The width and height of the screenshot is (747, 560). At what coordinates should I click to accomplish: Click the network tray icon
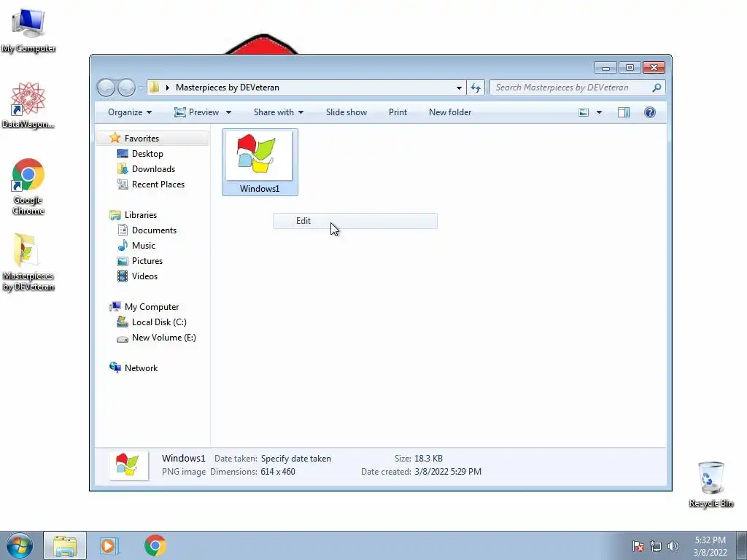[656, 546]
